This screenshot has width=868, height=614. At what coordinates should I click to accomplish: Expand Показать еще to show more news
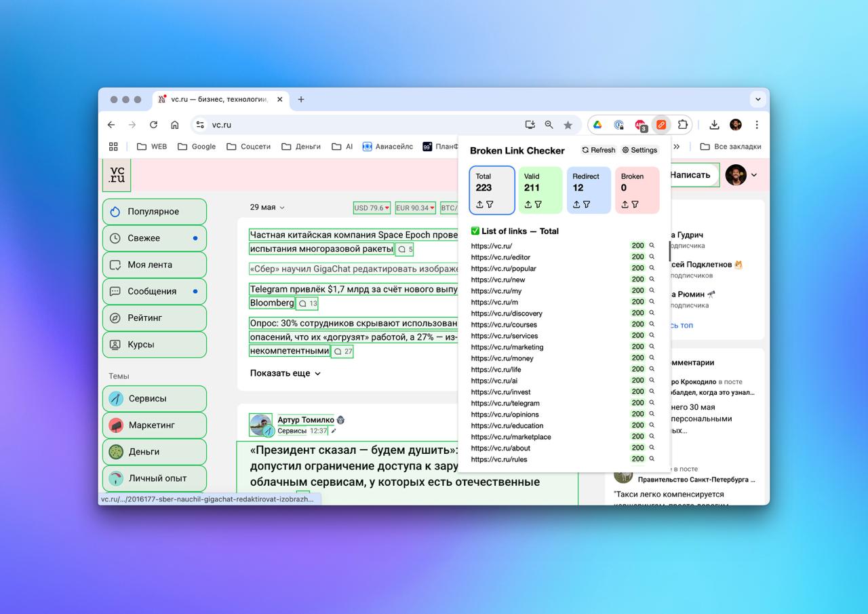tap(285, 373)
